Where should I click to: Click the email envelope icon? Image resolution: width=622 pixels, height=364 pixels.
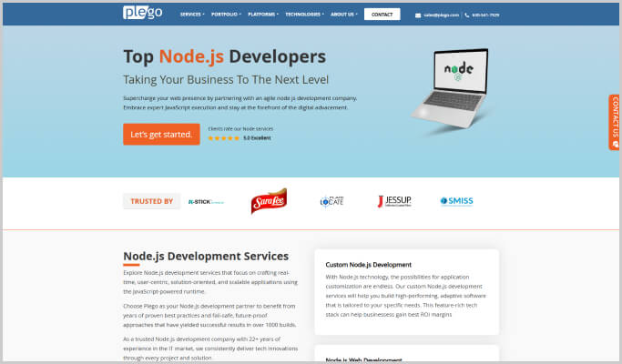pos(418,15)
